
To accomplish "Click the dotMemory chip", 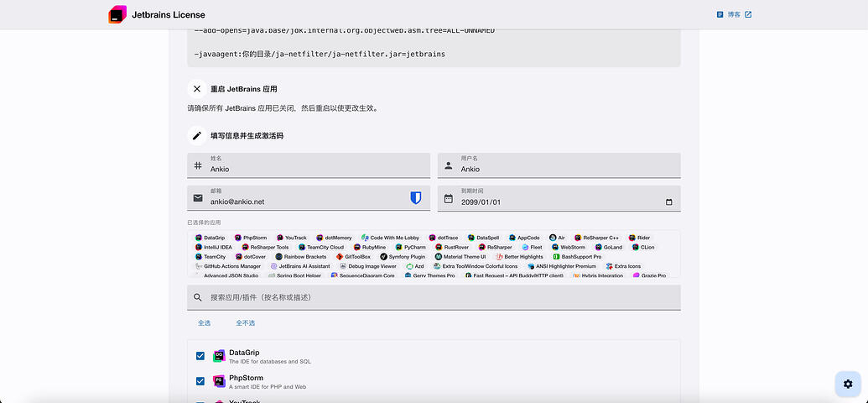I will (334, 238).
